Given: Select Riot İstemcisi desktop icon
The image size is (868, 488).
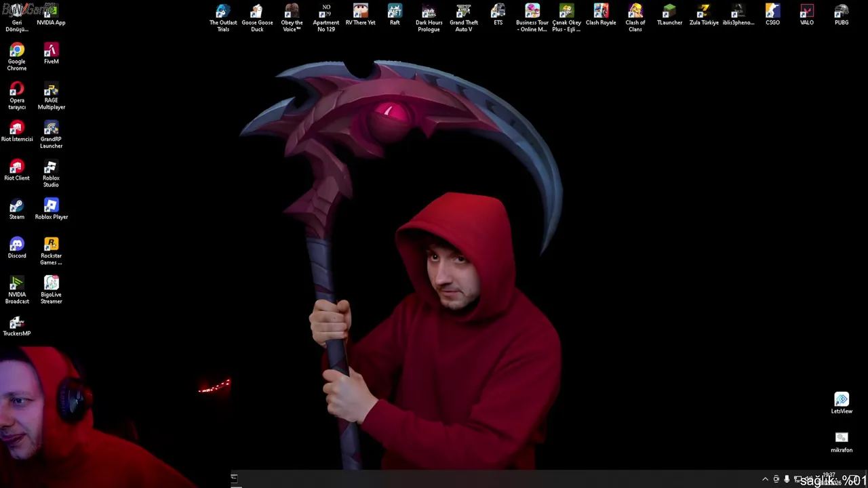Looking at the screenshot, I should pyautogui.click(x=17, y=131).
